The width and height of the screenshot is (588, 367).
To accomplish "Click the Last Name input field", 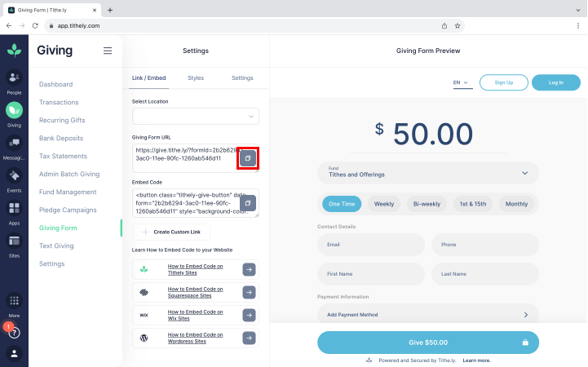I will (x=485, y=274).
